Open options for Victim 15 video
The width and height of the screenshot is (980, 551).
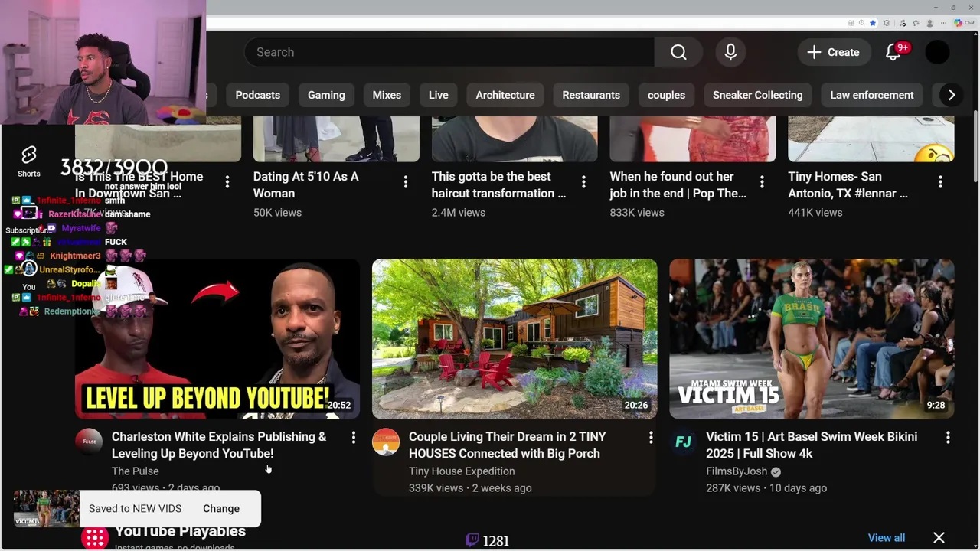point(947,437)
